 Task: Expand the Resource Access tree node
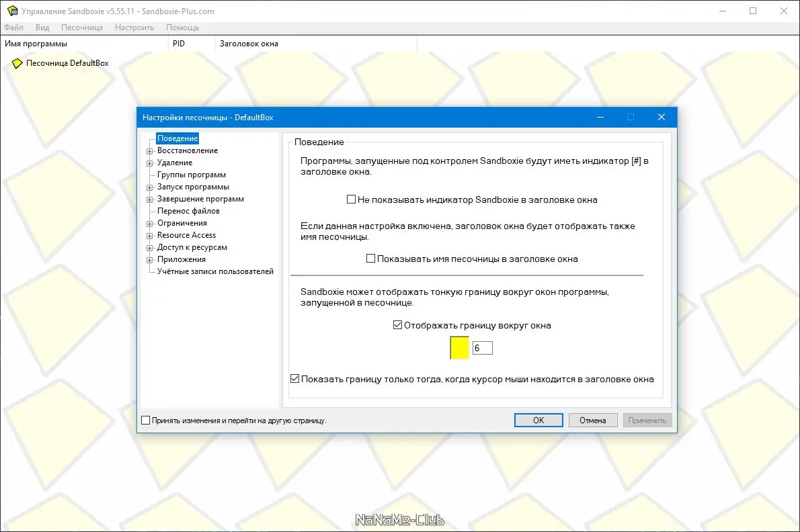tap(149, 236)
